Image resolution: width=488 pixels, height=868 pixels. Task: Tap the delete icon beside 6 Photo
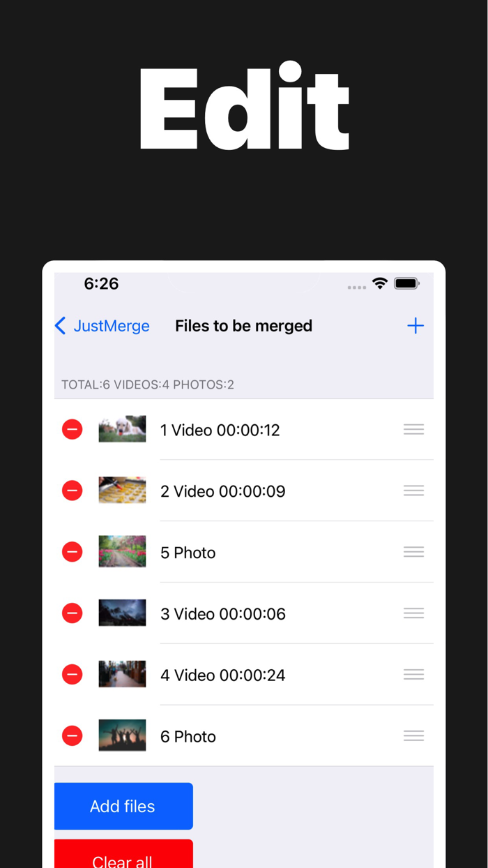point(72,736)
